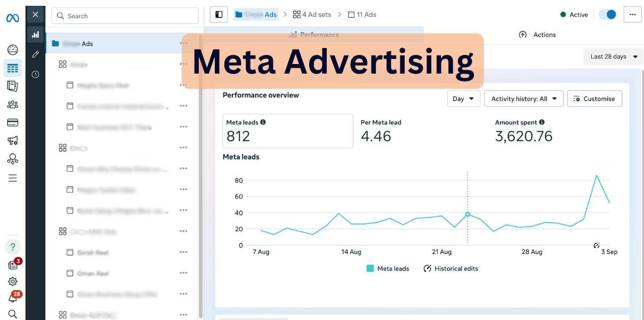The width and height of the screenshot is (644, 320).
Task: Open notifications bell with 28 badge
Action: [x=12, y=298]
